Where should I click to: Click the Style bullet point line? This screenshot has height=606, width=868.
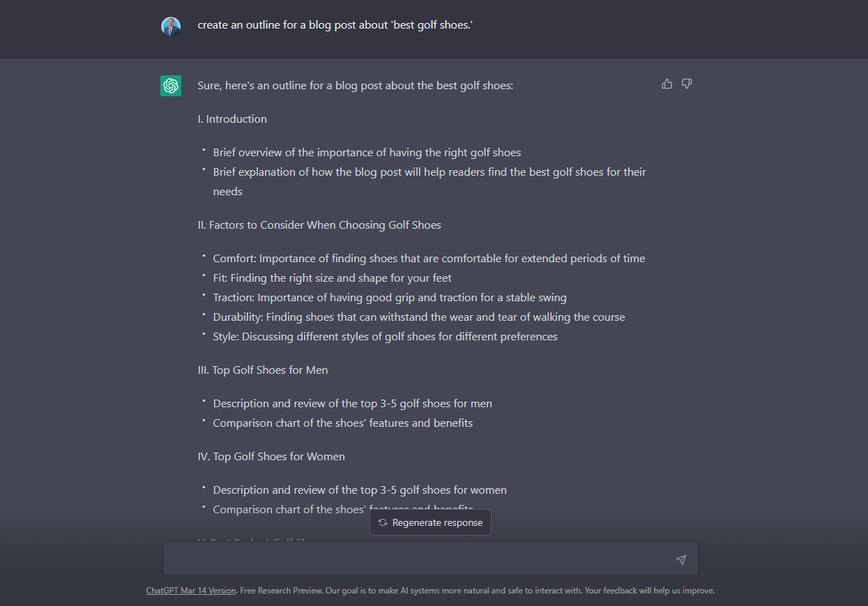(385, 337)
